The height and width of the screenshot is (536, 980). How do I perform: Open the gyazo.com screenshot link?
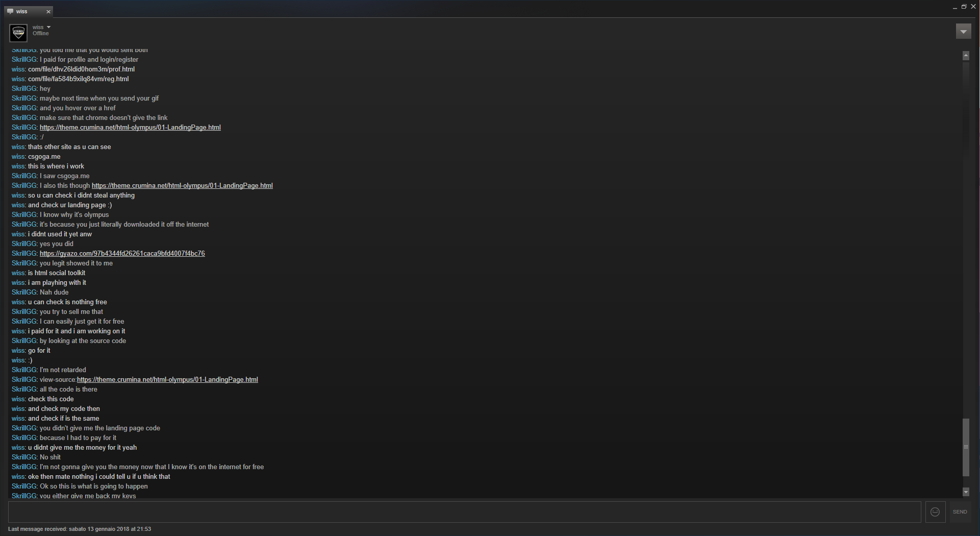pyautogui.click(x=122, y=254)
